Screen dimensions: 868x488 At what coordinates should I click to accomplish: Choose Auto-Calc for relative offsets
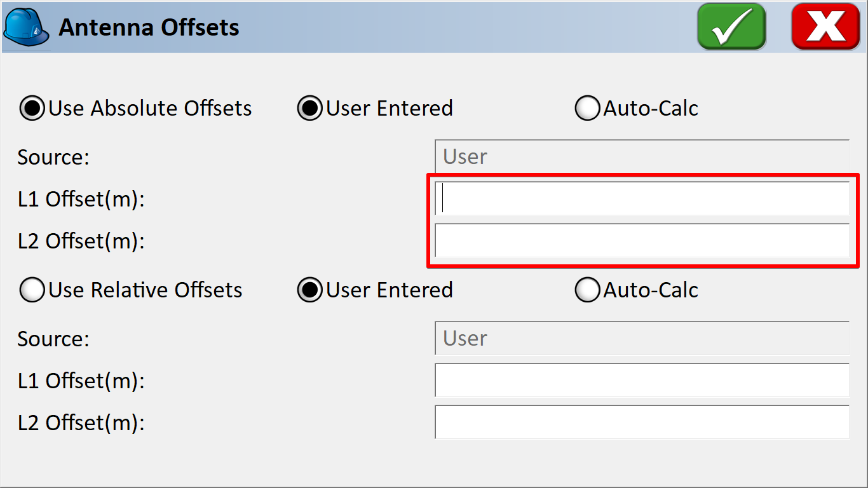tap(587, 290)
